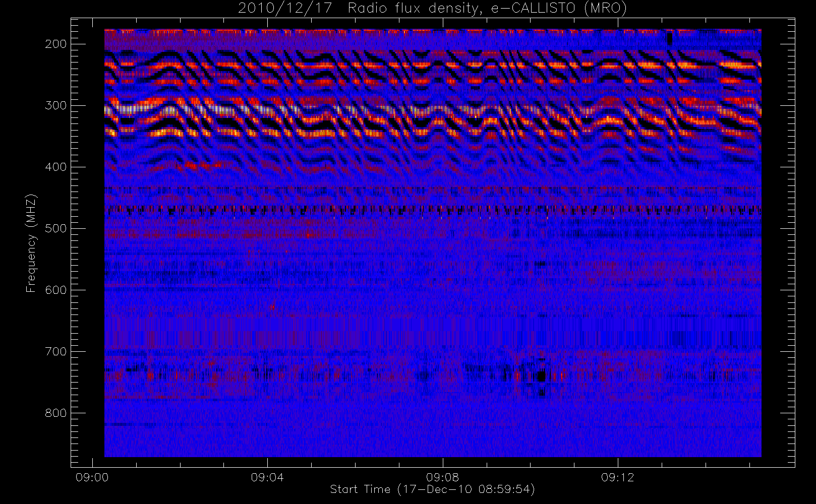816x504 pixels.
Task: Click the 300 frequency tick label
Action: [56, 105]
